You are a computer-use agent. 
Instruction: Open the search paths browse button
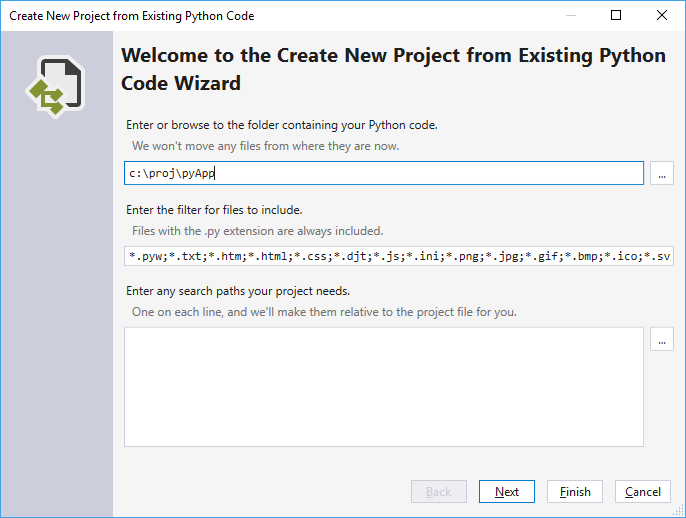click(x=661, y=339)
